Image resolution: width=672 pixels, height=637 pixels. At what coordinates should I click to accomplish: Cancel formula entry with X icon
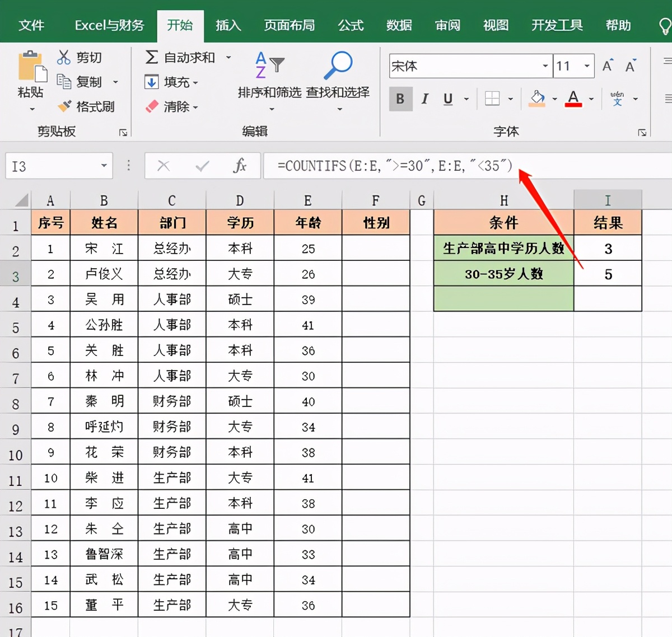164,166
